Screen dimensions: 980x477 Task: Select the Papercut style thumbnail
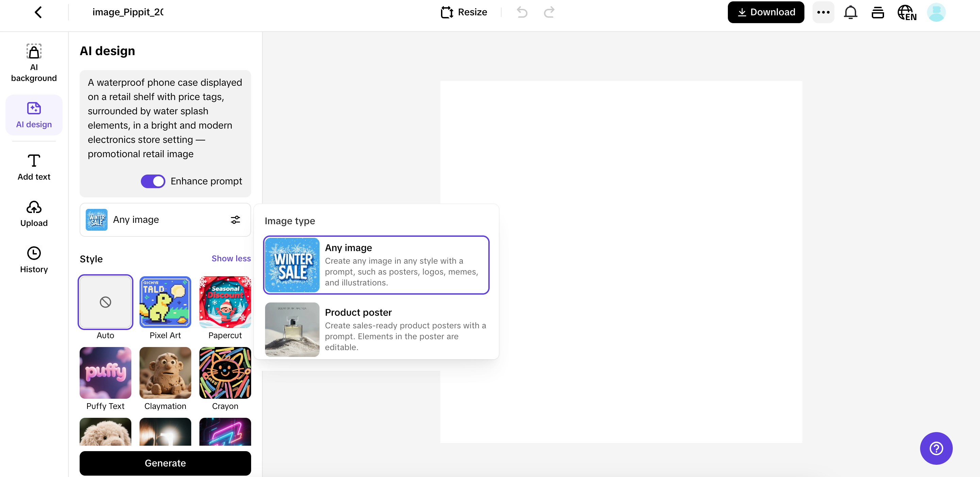[x=225, y=302]
